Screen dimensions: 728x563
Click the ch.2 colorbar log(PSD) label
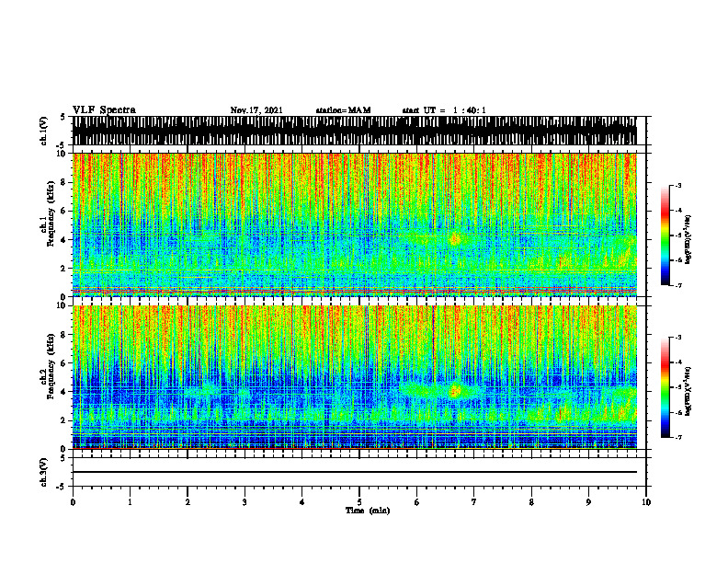[x=688, y=391]
